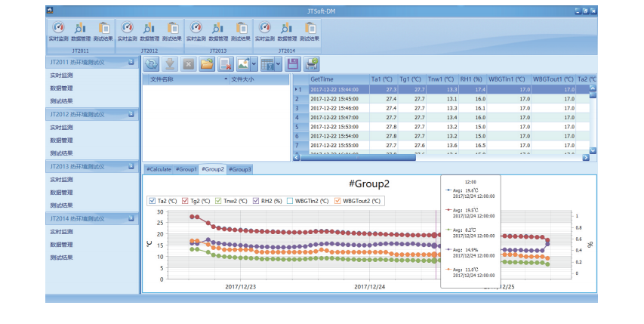This screenshot has height=324, width=644.
Task: Switch to the #Group3 tab
Action: 240,169
